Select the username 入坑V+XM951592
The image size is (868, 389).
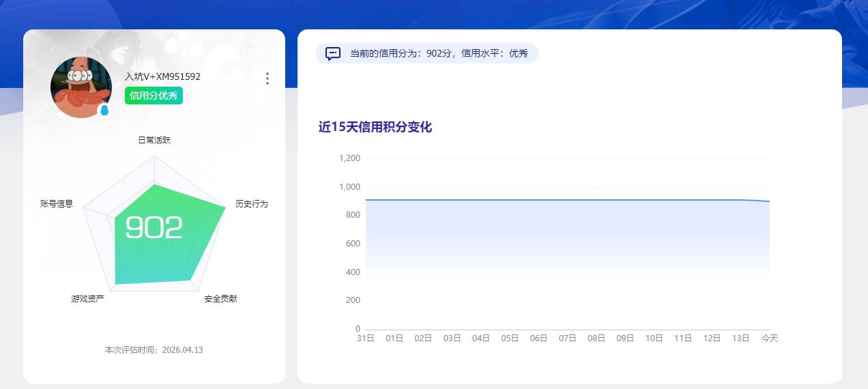point(162,76)
